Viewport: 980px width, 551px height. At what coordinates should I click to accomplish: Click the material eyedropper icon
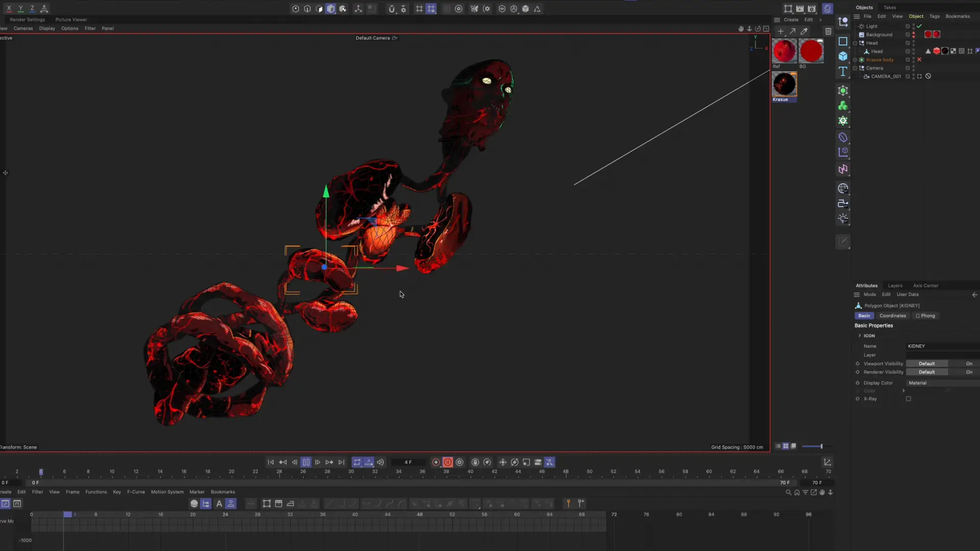pos(804,32)
